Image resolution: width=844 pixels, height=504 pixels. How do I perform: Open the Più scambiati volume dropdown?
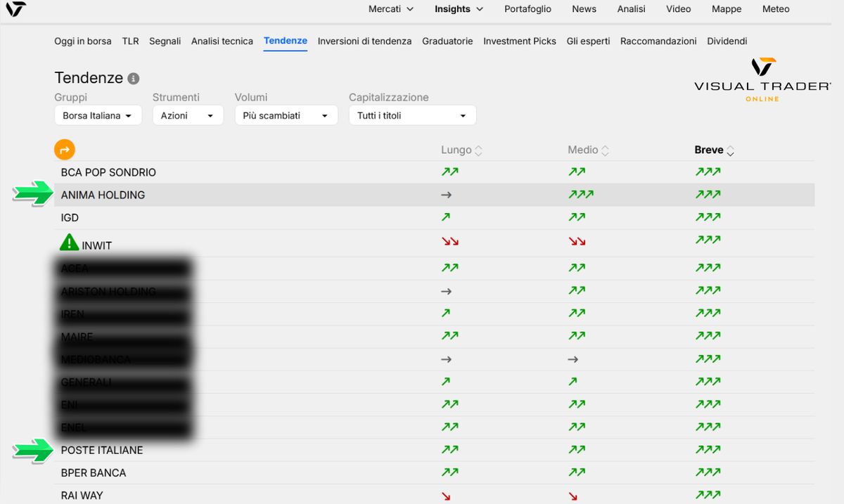[x=286, y=115]
